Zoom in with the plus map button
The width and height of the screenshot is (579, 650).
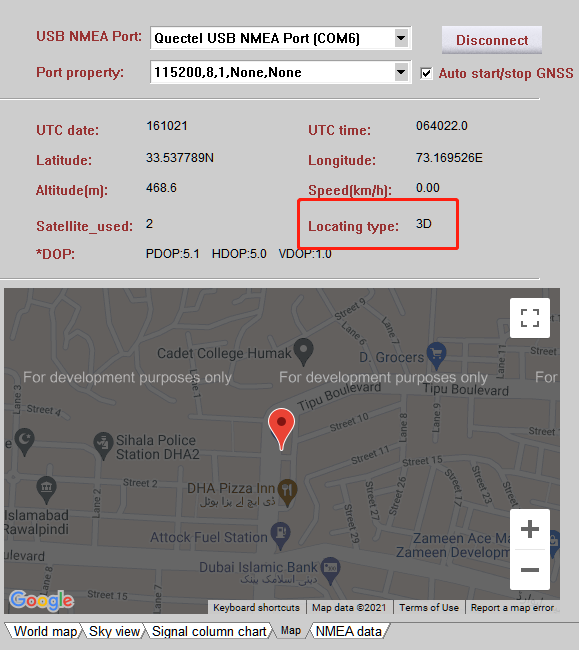pyautogui.click(x=530, y=529)
